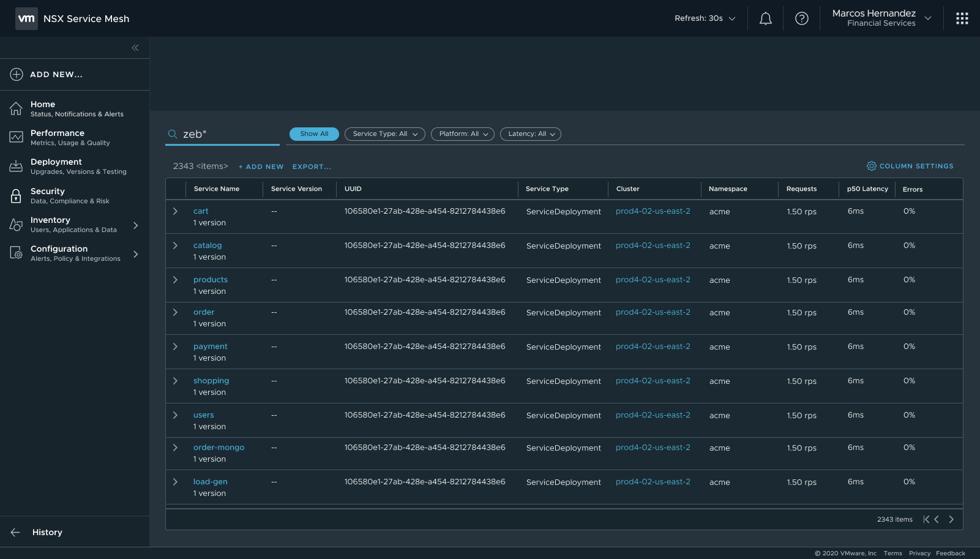The height and width of the screenshot is (559, 980).
Task: Expand Configuration submenu chevron
Action: 136,254
